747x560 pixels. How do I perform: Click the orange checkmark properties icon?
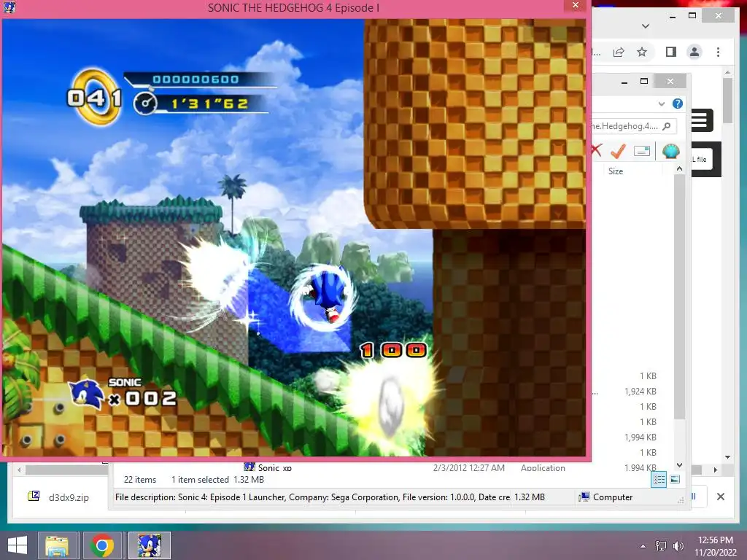[618, 151]
